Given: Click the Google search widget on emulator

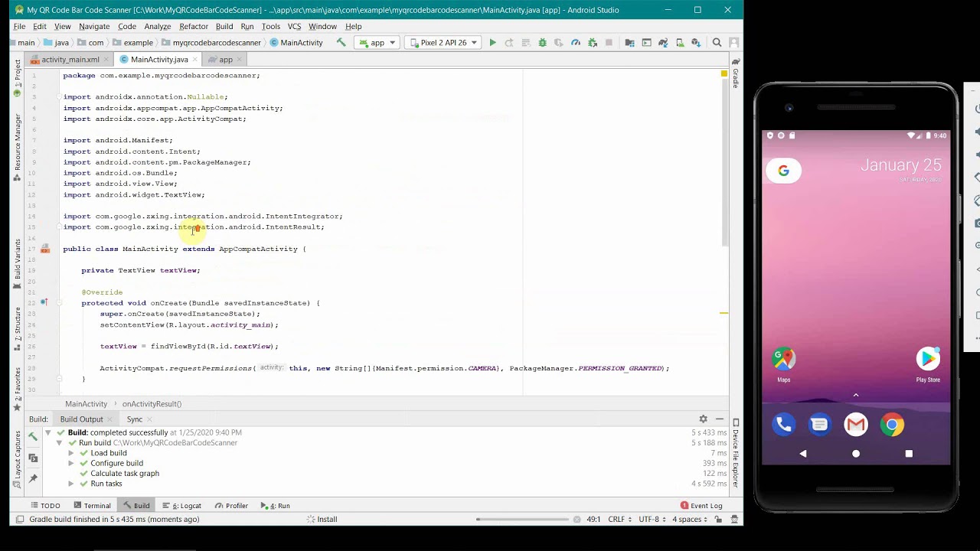Looking at the screenshot, I should [783, 171].
